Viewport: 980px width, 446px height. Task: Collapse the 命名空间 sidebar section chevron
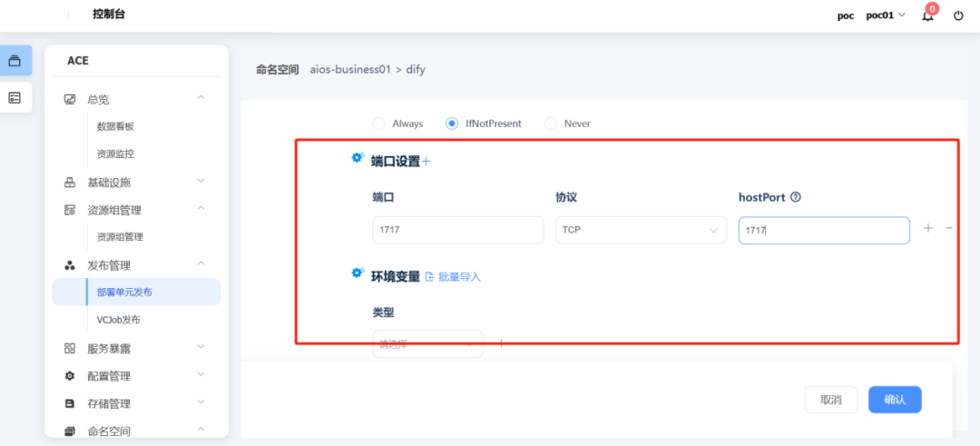(201, 429)
